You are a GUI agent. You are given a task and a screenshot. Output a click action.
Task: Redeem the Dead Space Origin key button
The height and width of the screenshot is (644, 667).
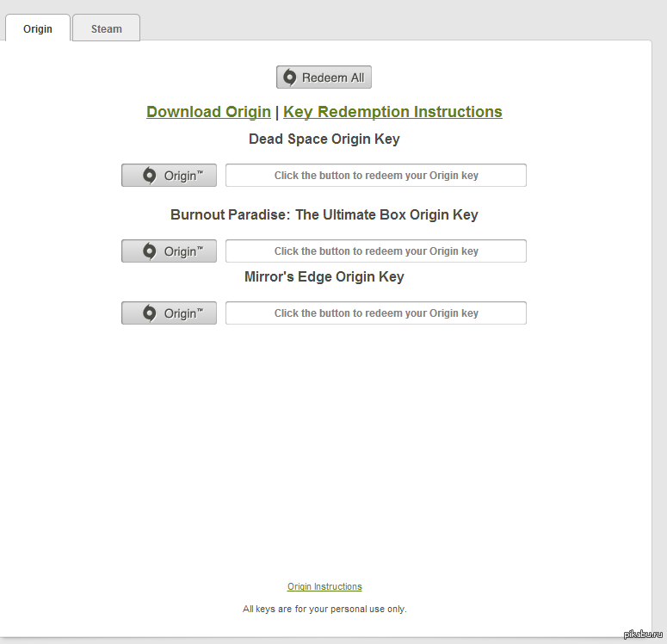click(x=169, y=175)
